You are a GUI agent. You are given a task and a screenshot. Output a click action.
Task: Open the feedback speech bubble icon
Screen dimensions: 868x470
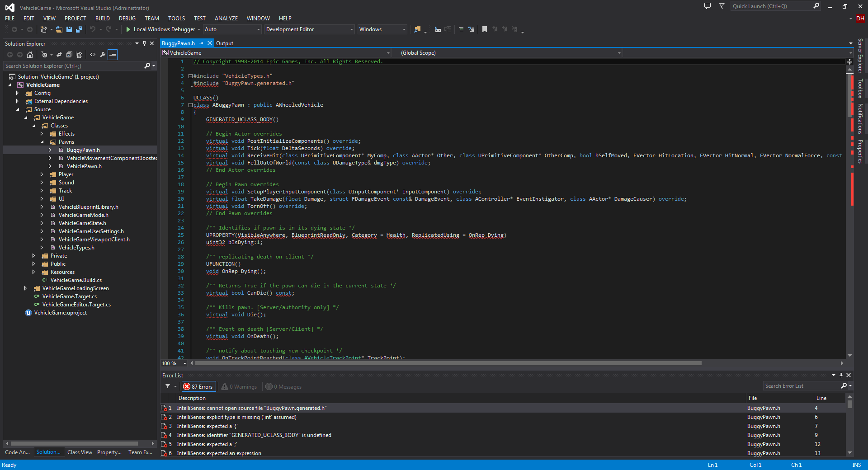coord(708,6)
